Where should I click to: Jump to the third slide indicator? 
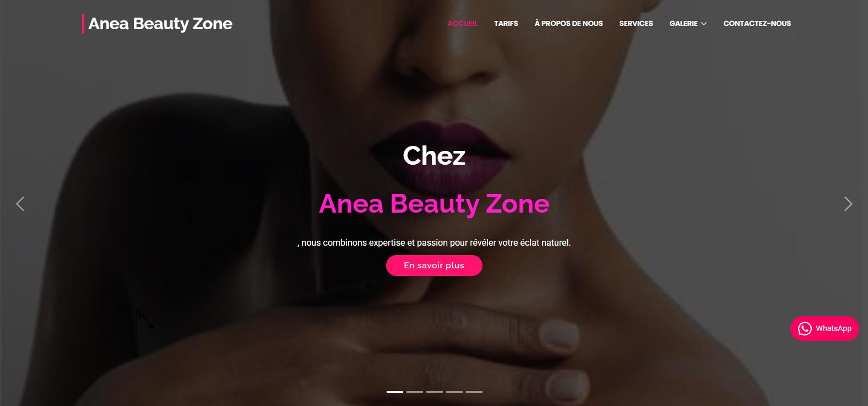pyautogui.click(x=435, y=392)
